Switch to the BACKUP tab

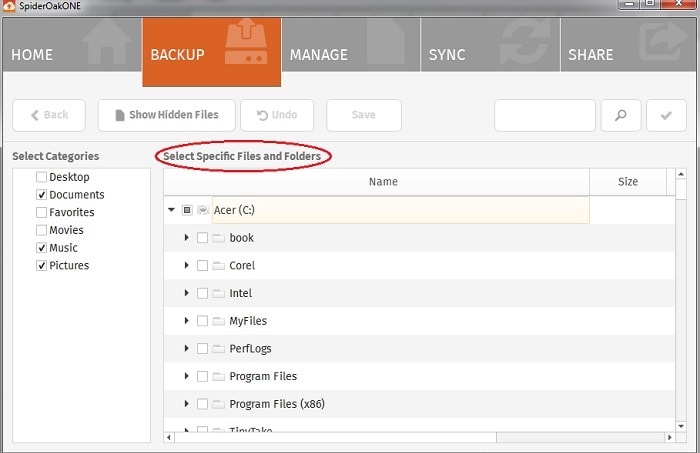[212, 52]
